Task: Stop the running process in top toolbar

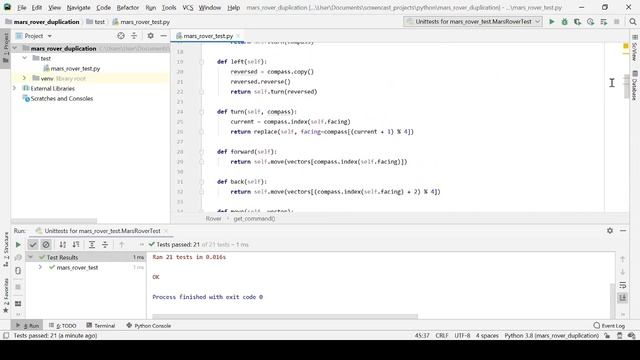Action: point(617,22)
